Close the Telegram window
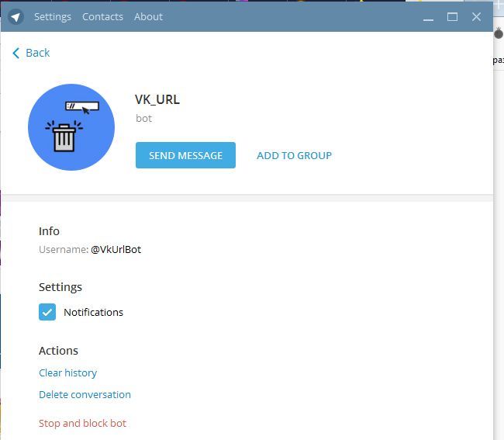 coord(476,17)
